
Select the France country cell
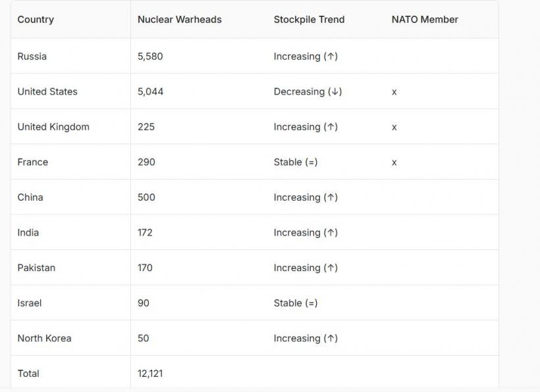coord(33,162)
